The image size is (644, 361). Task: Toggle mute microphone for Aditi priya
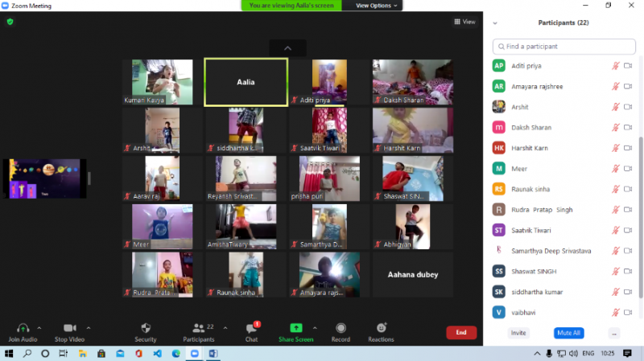[x=616, y=65]
